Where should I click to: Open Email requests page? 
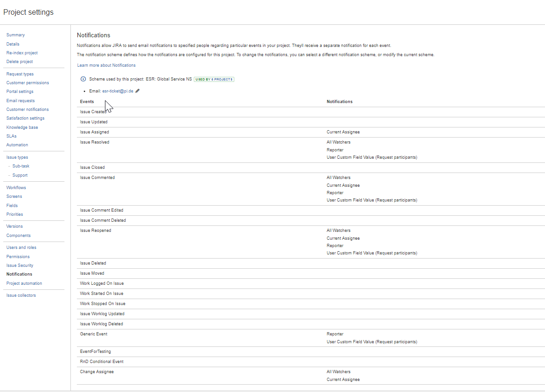point(21,101)
